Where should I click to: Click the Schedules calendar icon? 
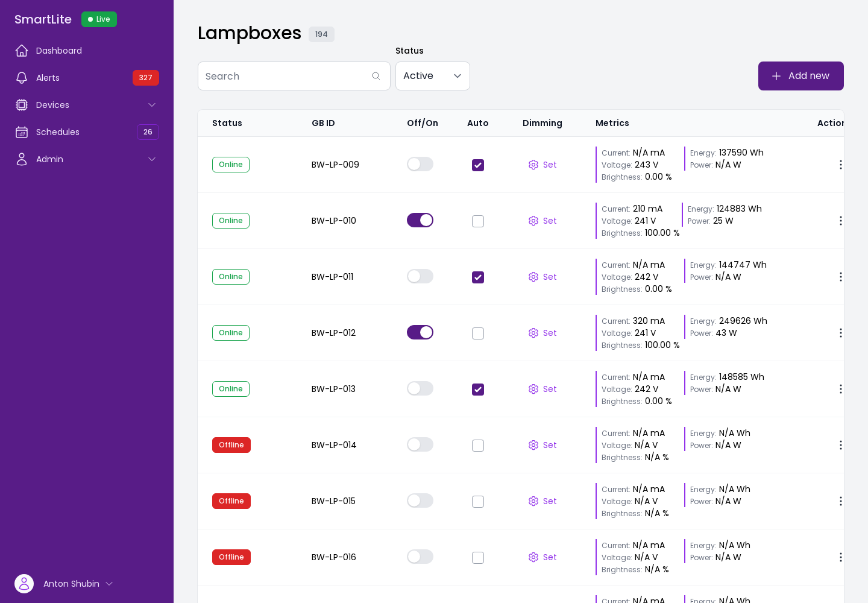22,132
